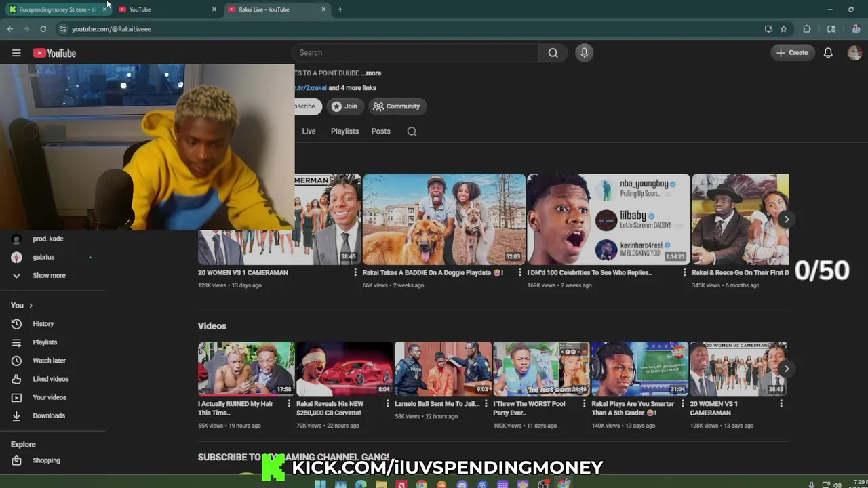Bookmark this page with star icon

784,29
